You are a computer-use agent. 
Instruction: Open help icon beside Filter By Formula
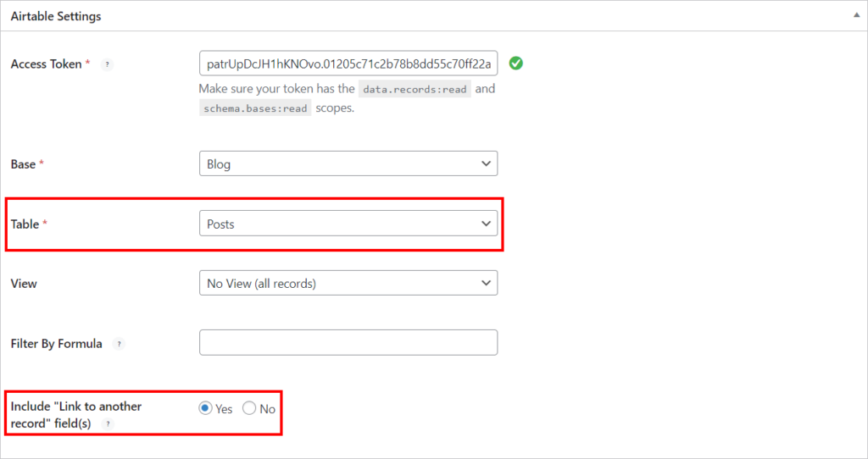119,344
